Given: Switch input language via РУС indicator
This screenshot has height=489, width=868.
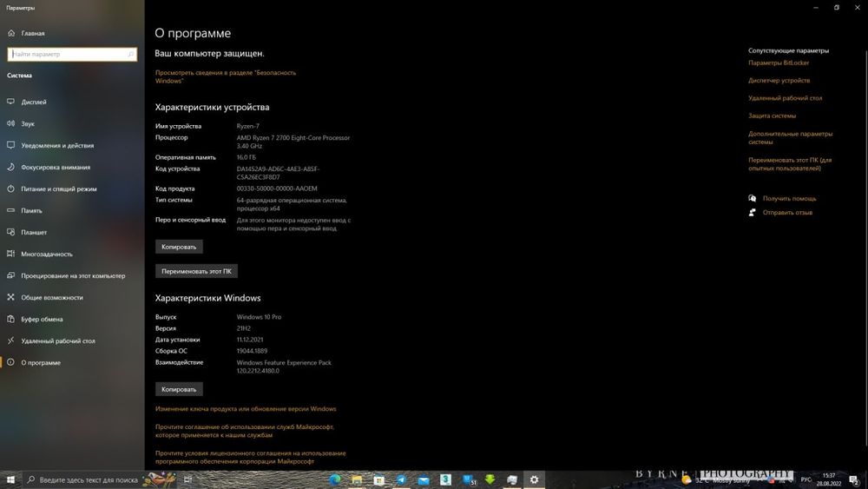Looking at the screenshot, I should pyautogui.click(x=806, y=479).
